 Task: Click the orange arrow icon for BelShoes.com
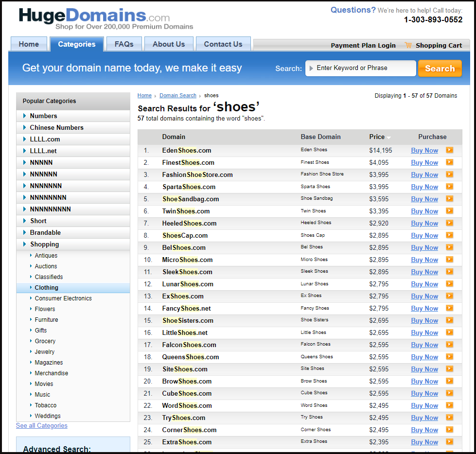[450, 247]
